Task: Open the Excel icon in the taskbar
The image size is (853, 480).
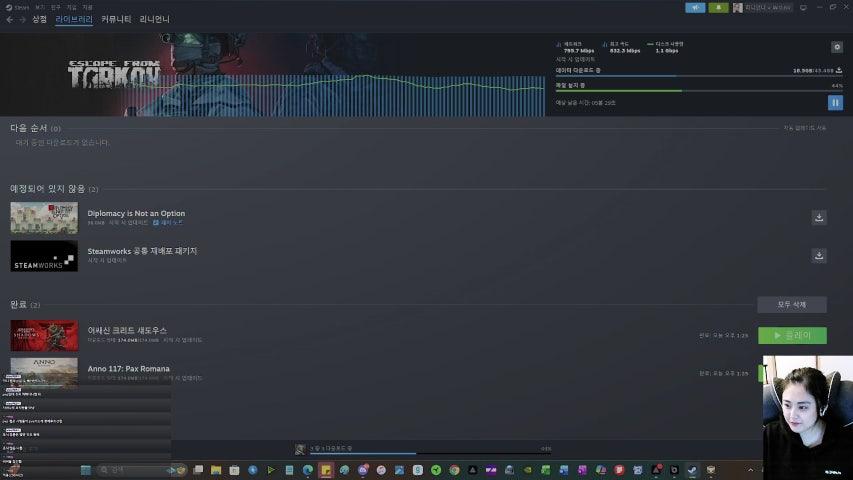Action: pyautogui.click(x=546, y=470)
